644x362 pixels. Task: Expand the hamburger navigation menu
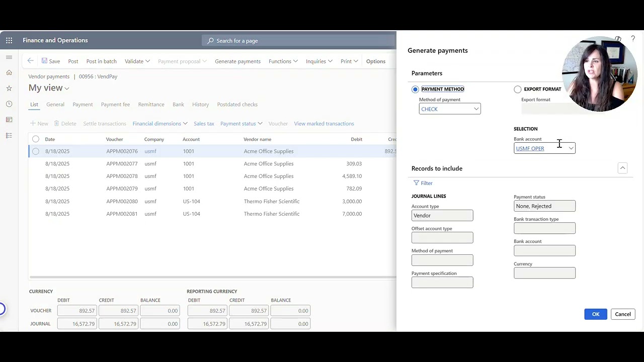point(9,57)
